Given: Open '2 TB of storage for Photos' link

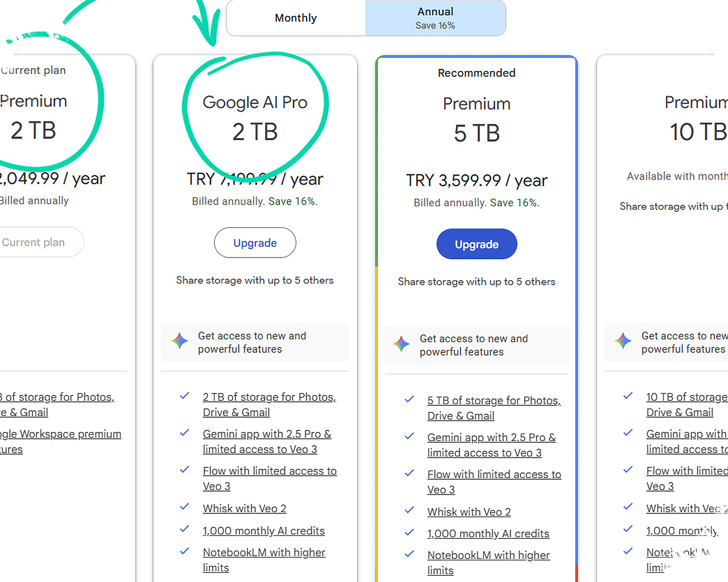Looking at the screenshot, I should pos(270,405).
